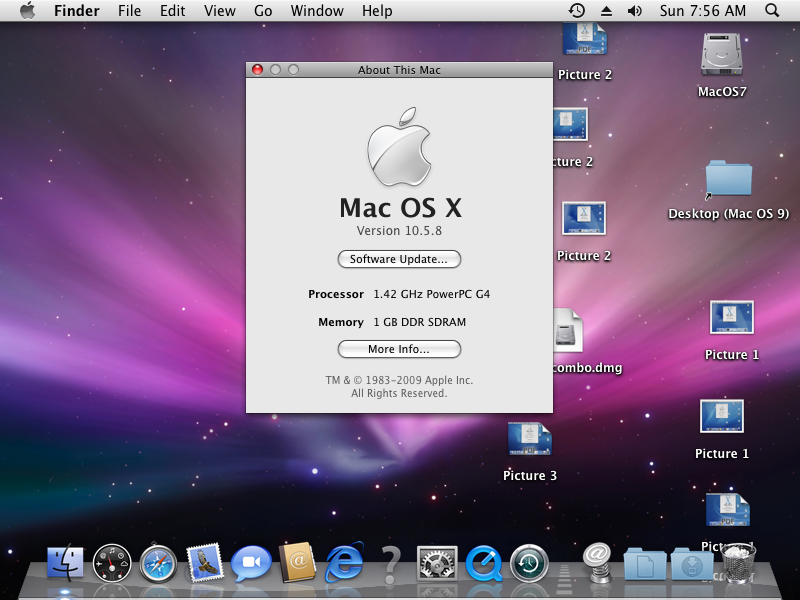Open Address Book in the Dock
This screenshot has height=600, width=800.
click(297, 562)
